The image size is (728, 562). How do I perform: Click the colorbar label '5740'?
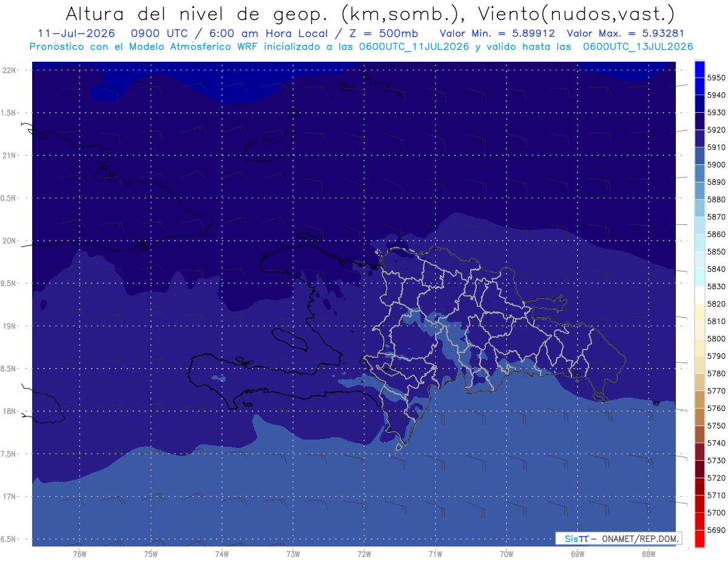tap(716, 443)
